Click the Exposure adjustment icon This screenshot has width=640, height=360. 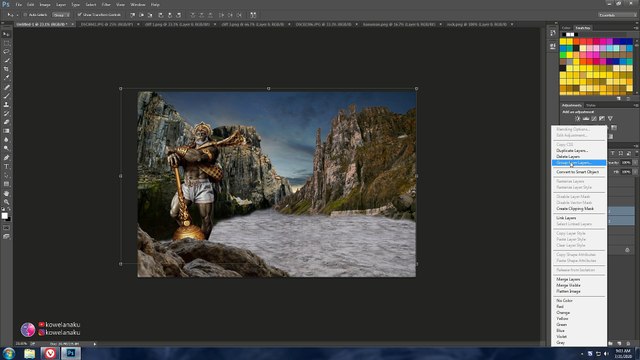[602, 119]
